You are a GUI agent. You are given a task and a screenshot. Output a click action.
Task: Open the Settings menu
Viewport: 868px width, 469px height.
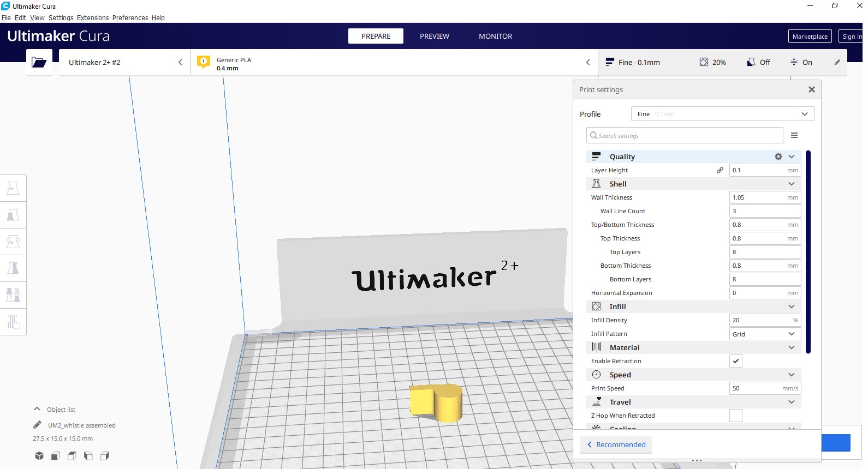(61, 17)
